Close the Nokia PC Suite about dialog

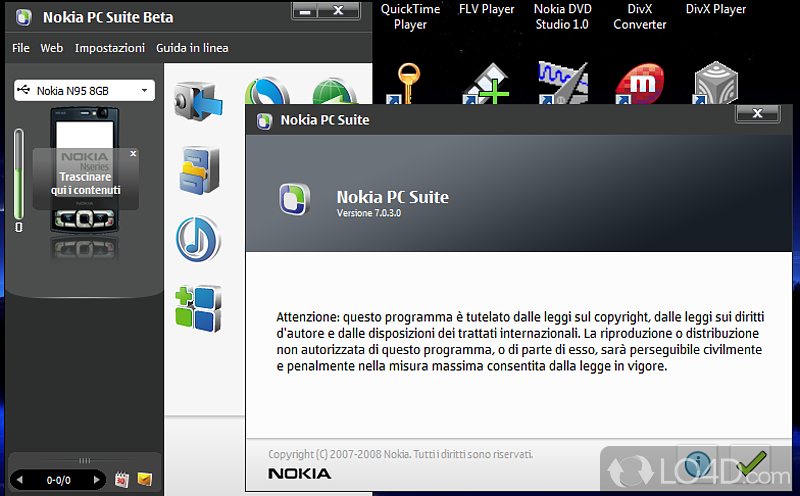pos(758,113)
